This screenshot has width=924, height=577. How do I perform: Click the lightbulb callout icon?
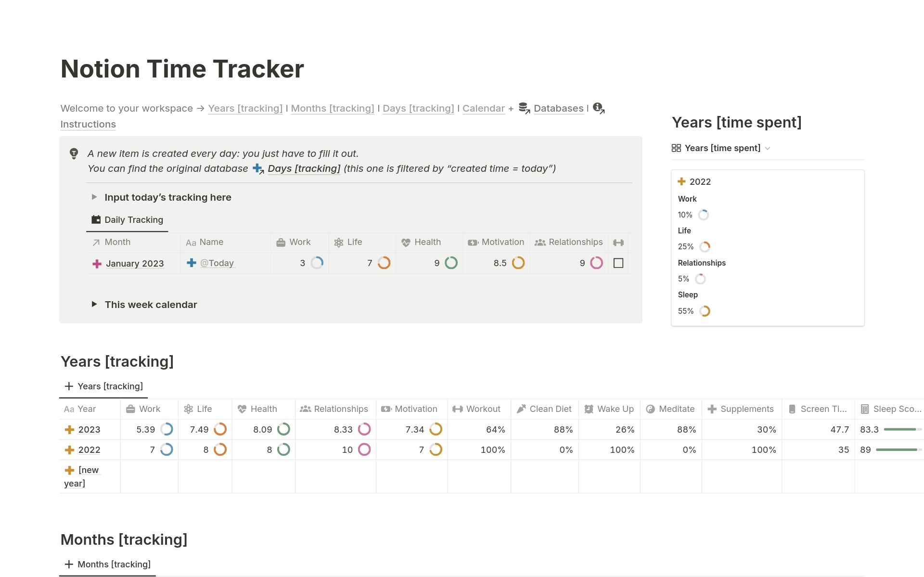click(x=74, y=154)
